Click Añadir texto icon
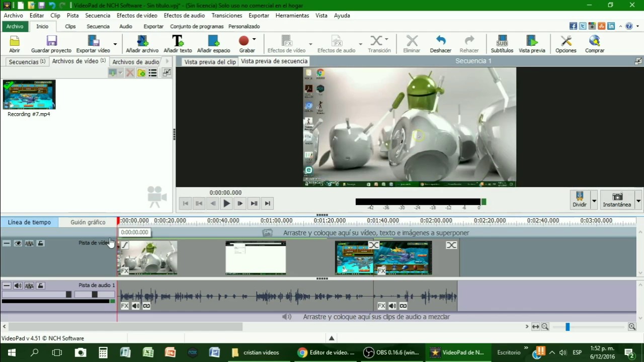This screenshot has width=644, height=362. point(178,41)
